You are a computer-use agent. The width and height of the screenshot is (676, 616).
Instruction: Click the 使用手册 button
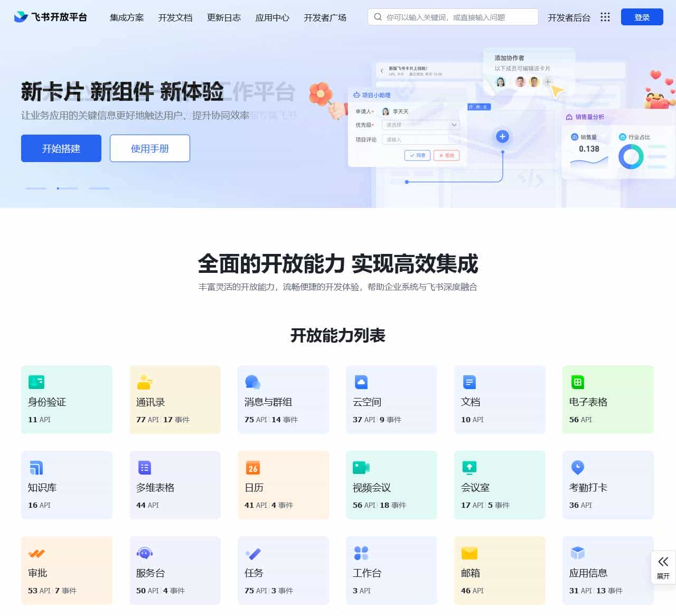tap(150, 148)
